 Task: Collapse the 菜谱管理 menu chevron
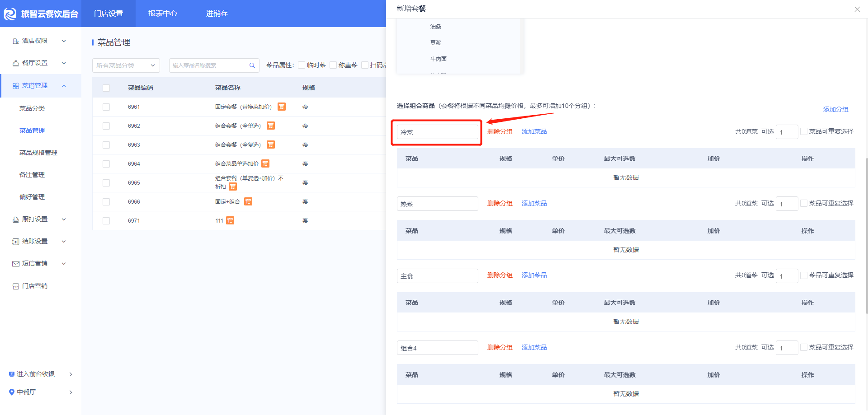click(64, 86)
